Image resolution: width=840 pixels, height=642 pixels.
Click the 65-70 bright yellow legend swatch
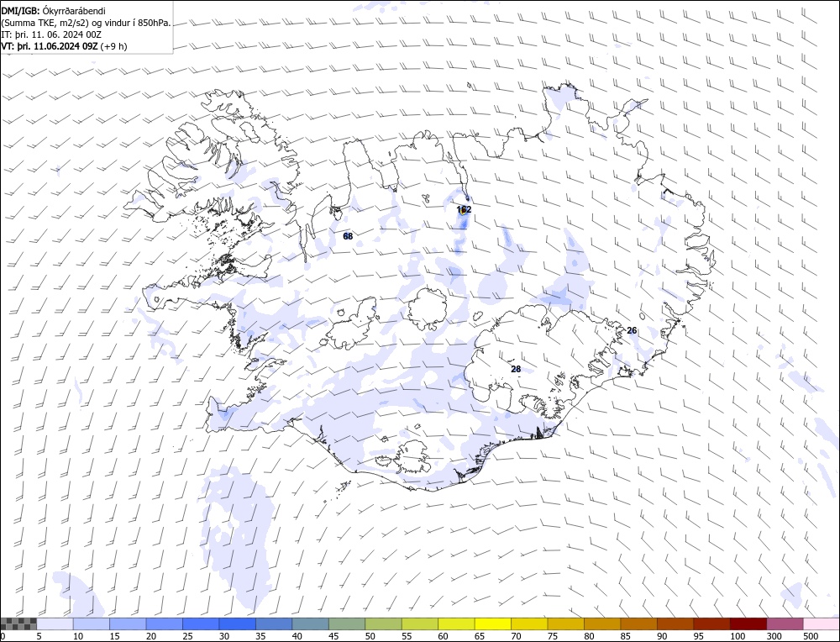(493, 624)
